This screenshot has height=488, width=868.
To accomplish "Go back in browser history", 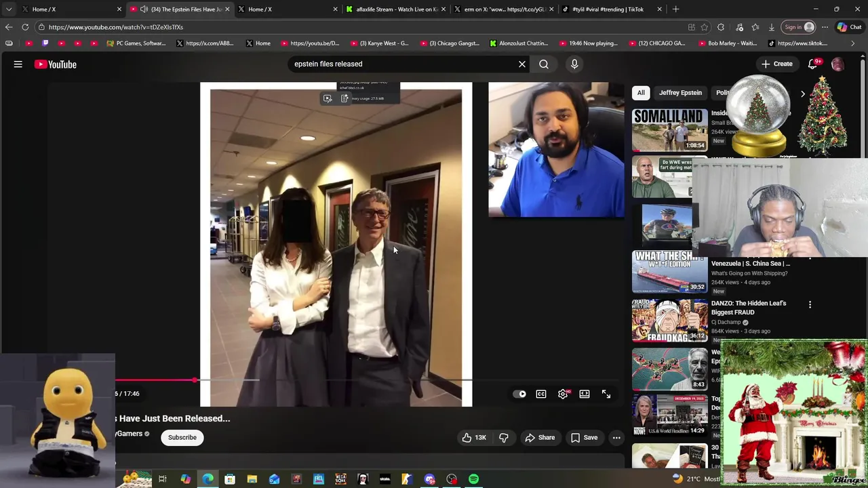I will [x=9, y=27].
